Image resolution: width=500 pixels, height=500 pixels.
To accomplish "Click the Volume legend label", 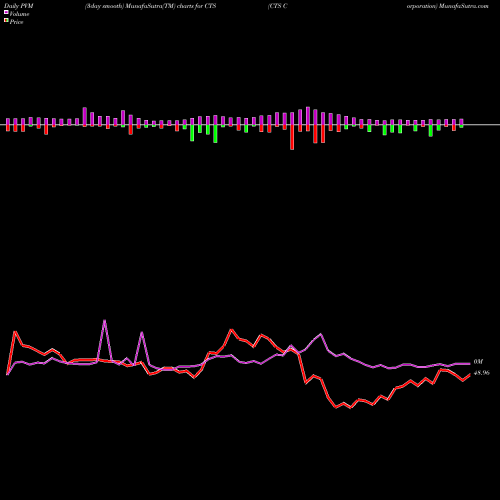I will 19,14.
